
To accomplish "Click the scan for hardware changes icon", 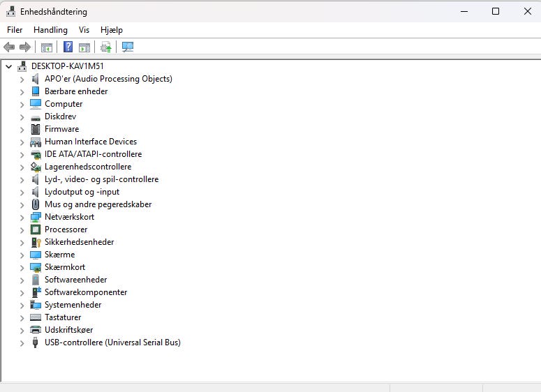I will click(128, 47).
